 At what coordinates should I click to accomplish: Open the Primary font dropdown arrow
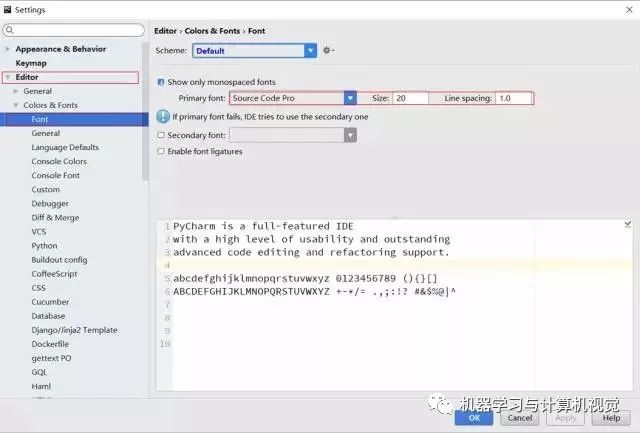tap(350, 98)
